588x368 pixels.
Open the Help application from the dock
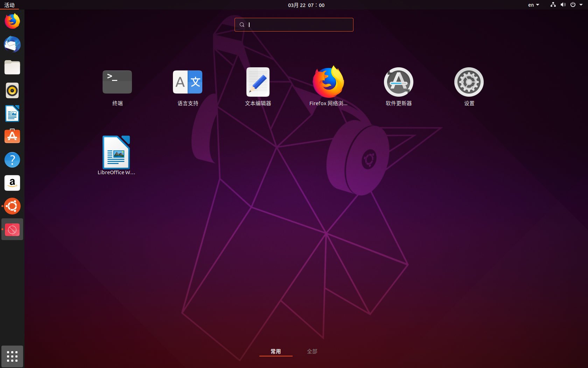pos(12,160)
